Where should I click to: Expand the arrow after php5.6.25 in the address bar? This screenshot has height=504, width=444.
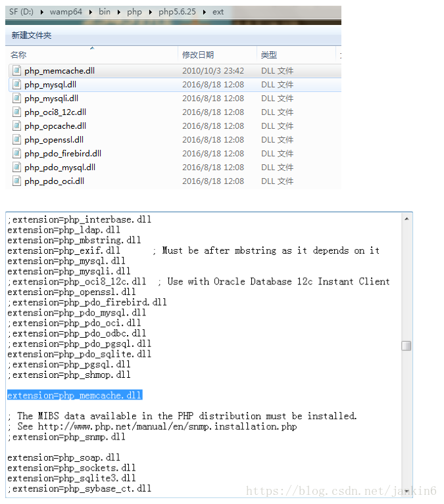[205, 12]
